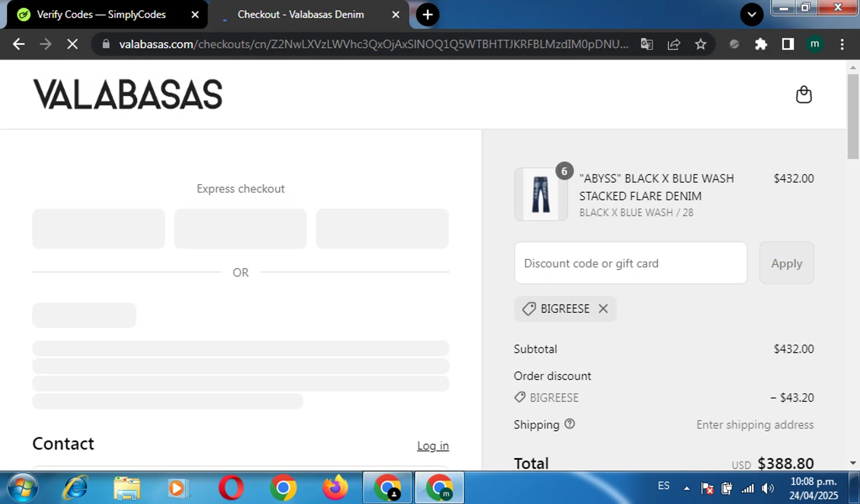The width and height of the screenshot is (860, 504).
Task: Click the page vertical scrollbar thumb
Action: [x=853, y=116]
